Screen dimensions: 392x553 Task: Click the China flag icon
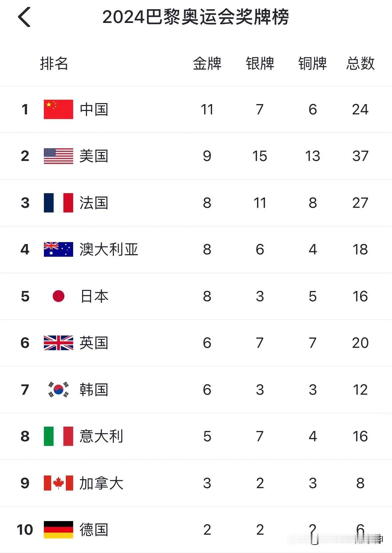[59, 109]
